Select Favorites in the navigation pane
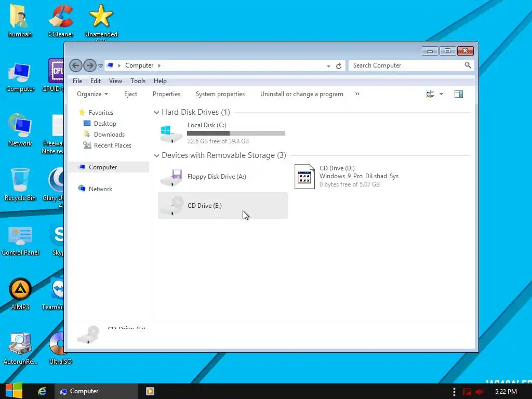The width and height of the screenshot is (532, 399). coord(101,112)
